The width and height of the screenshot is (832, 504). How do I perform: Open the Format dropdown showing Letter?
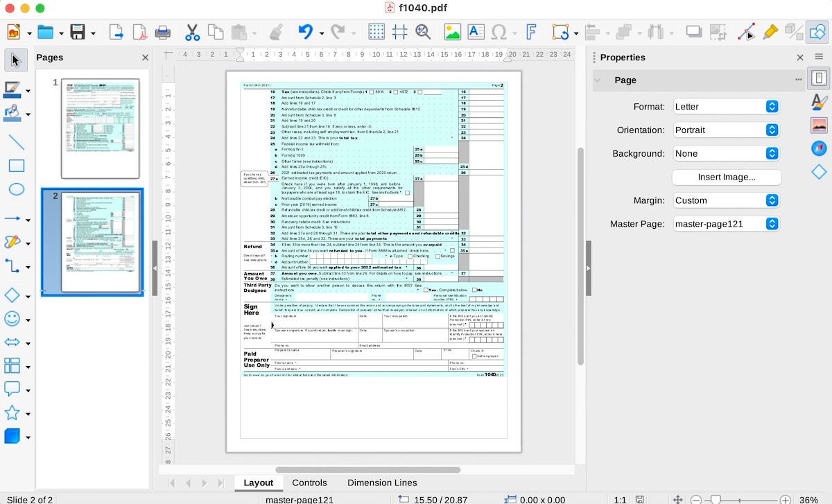(726, 107)
